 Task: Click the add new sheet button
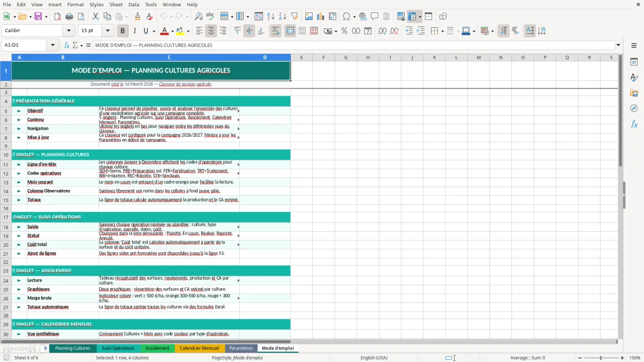coord(46,348)
